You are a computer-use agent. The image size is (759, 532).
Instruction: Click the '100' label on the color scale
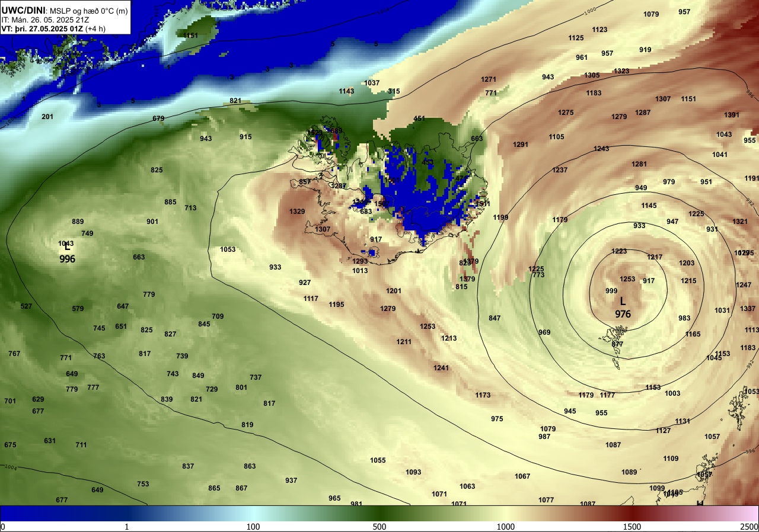[253, 527]
